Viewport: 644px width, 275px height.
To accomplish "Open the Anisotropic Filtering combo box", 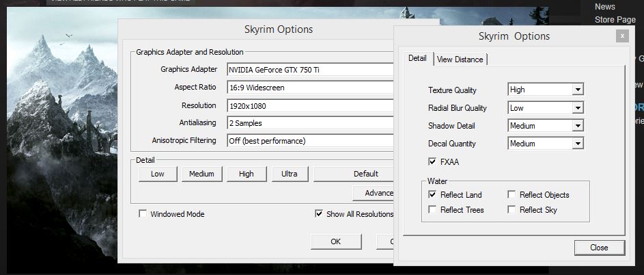I will 310,141.
